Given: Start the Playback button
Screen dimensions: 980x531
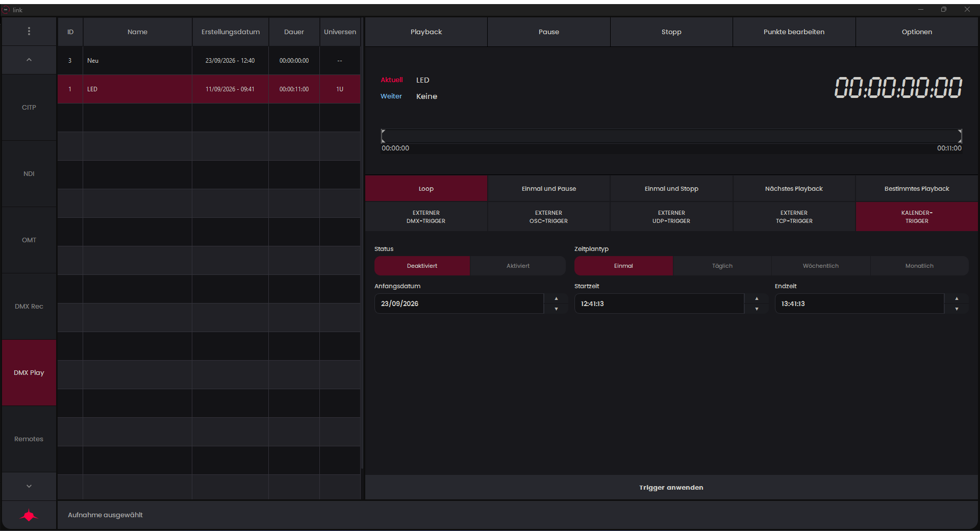Looking at the screenshot, I should (426, 32).
